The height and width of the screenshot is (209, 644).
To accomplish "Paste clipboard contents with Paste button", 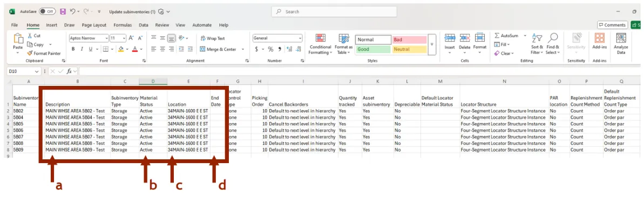I will click(x=18, y=43).
